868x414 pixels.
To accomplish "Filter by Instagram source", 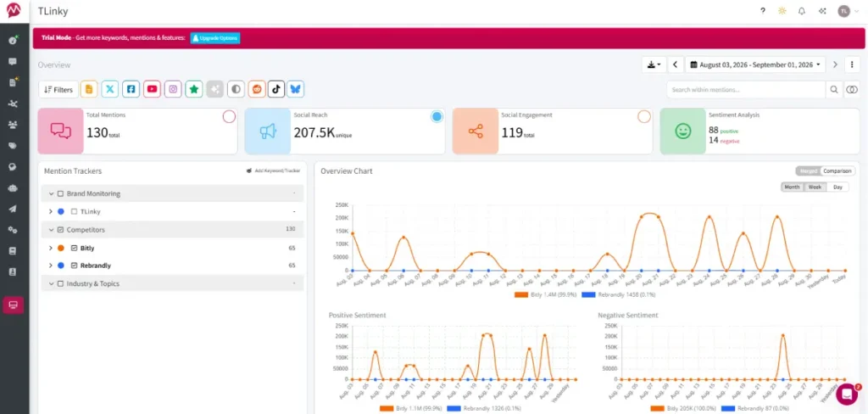I will [x=173, y=89].
